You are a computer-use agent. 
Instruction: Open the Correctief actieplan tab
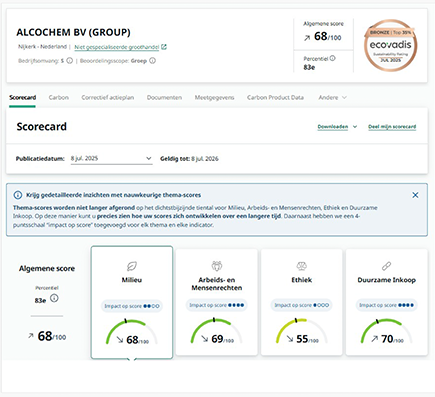pyautogui.click(x=108, y=98)
